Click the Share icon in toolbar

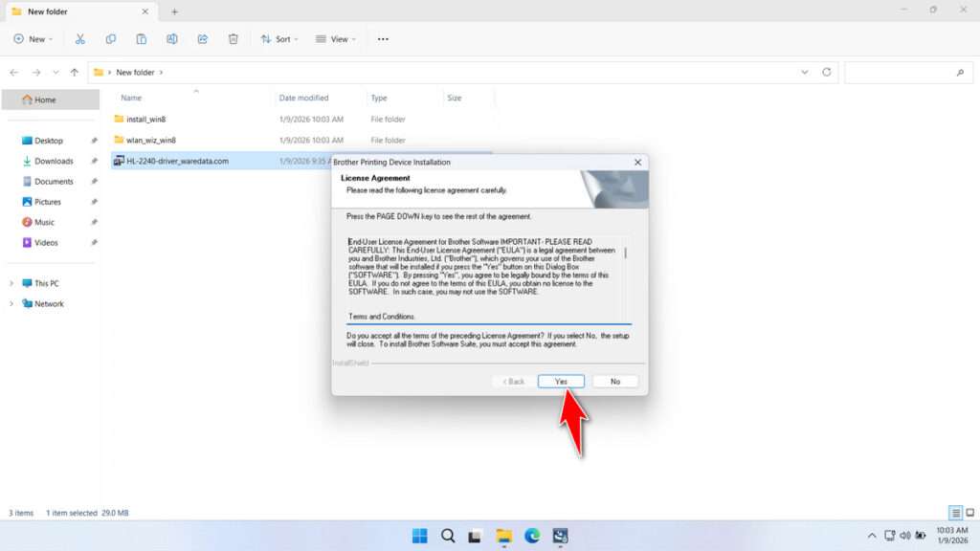coord(203,39)
